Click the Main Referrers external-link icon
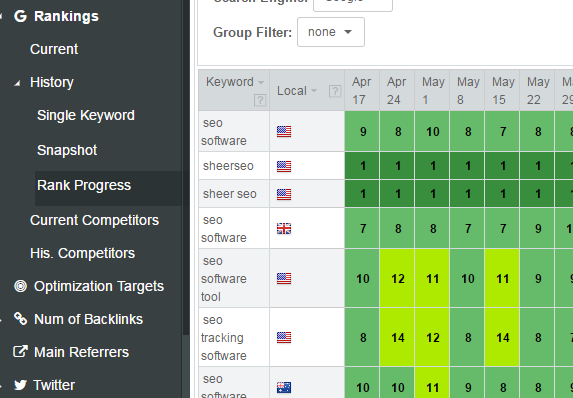 [20, 352]
